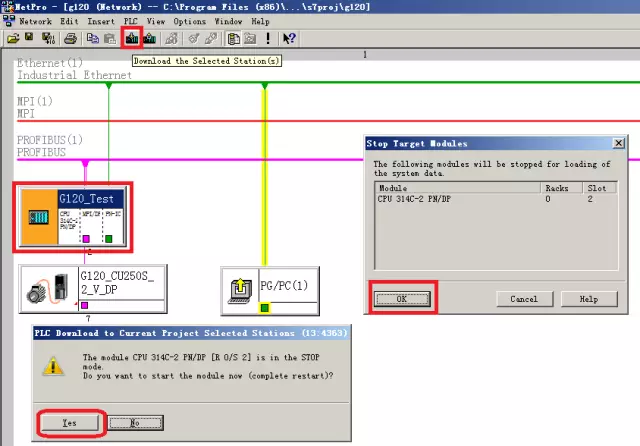Screen dimensions: 640x446
Task: Open the PLC menu
Action: [130, 21]
